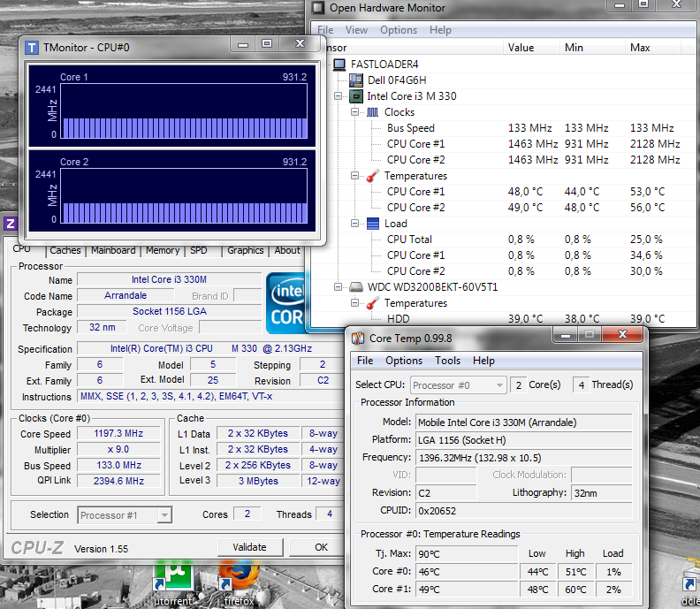This screenshot has height=609, width=700.
Task: Click the Core 2 frequency graph
Action: 184,196
